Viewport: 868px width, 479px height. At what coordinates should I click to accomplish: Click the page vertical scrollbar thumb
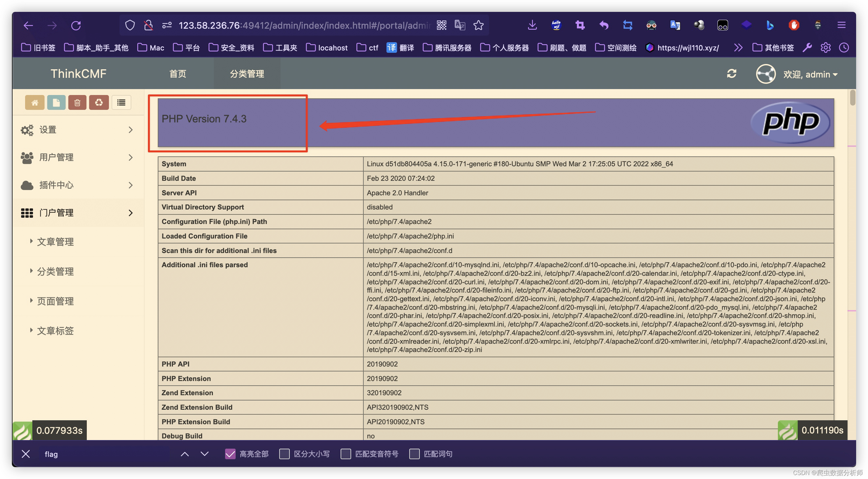pyautogui.click(x=852, y=98)
